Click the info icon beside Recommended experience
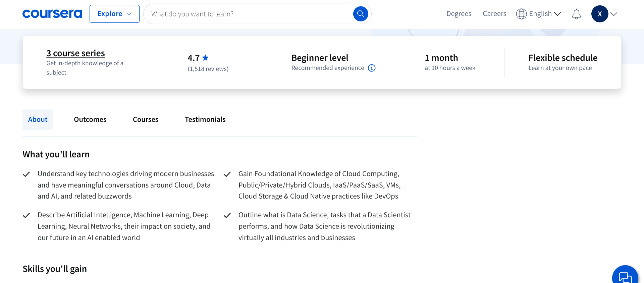 pos(372,68)
